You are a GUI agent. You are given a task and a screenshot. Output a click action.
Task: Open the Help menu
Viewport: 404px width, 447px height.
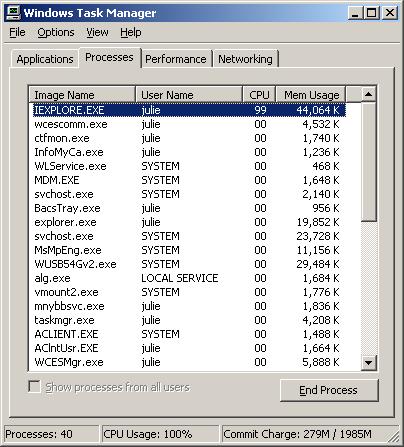(131, 32)
